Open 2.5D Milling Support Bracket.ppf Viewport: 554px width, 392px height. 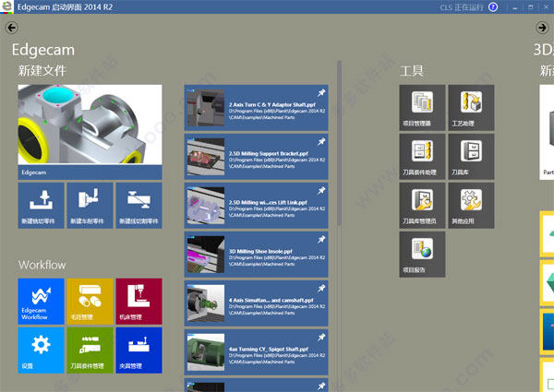[256, 157]
